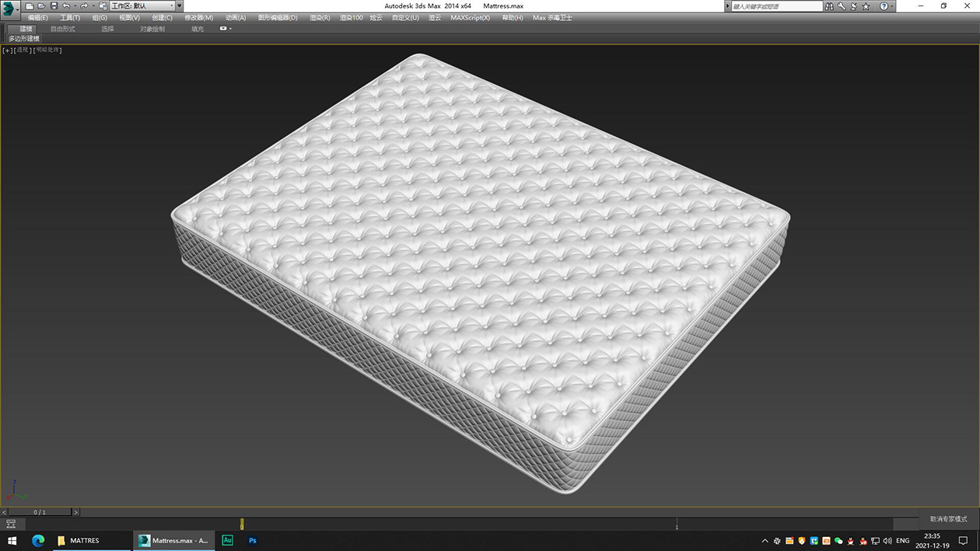Click the binoculars search icon
Screen dimensions: 980x551
(x=830, y=5)
